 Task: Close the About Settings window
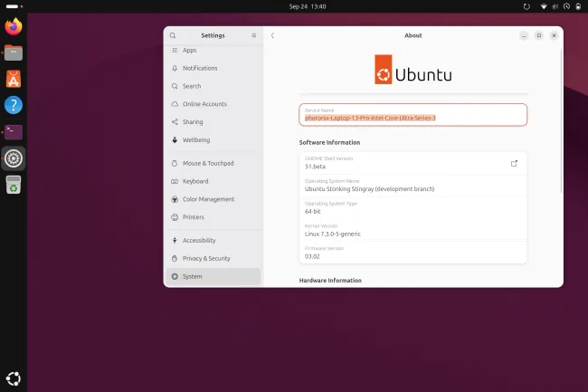554,35
